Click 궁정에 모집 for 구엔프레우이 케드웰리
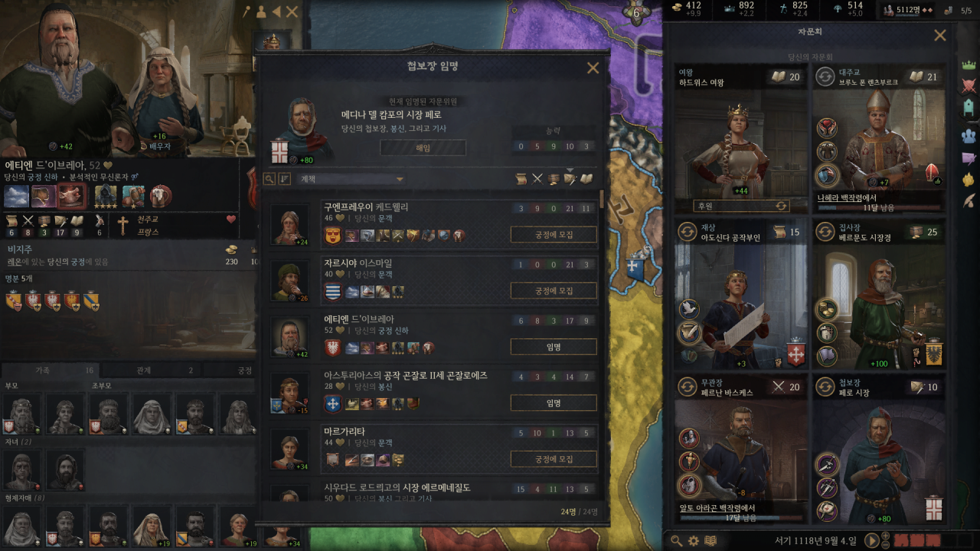Viewport: 980px width, 551px height. click(x=554, y=235)
